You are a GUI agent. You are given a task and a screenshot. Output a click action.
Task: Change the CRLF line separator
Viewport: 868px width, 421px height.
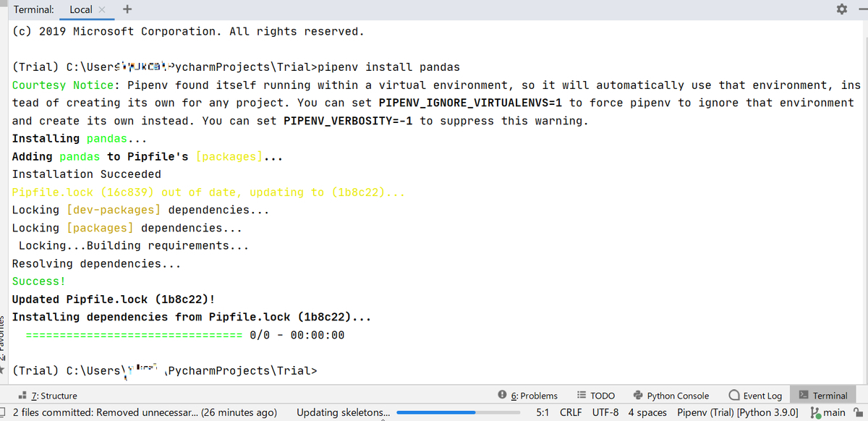[571, 412]
